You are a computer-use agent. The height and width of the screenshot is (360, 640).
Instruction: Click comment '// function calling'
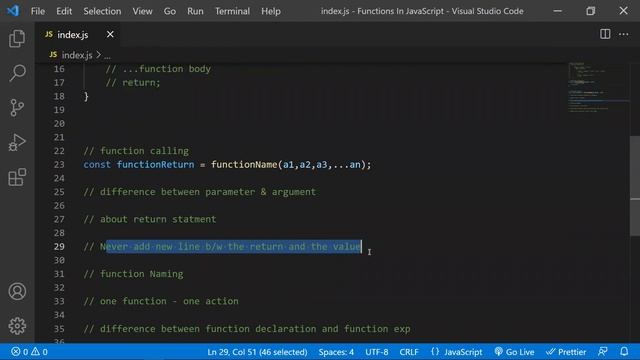pos(136,151)
